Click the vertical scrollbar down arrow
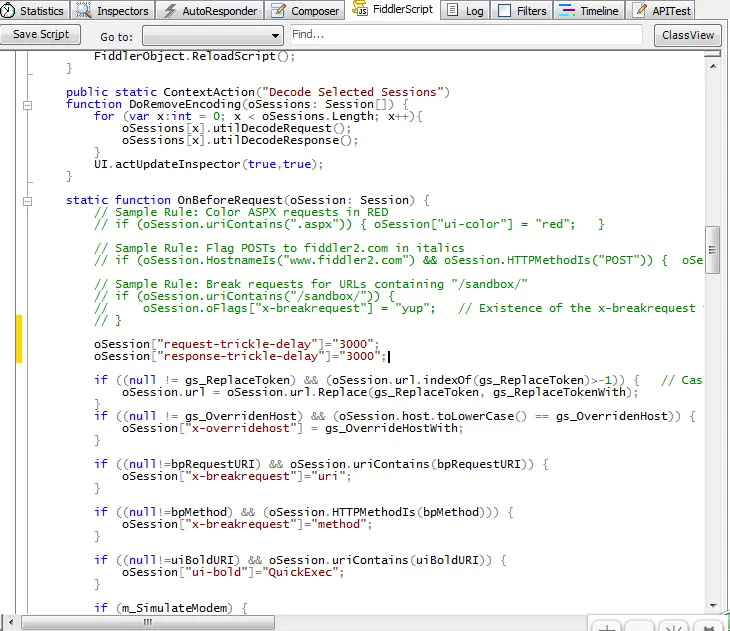Viewport: 730px width, 631px height. (x=713, y=605)
